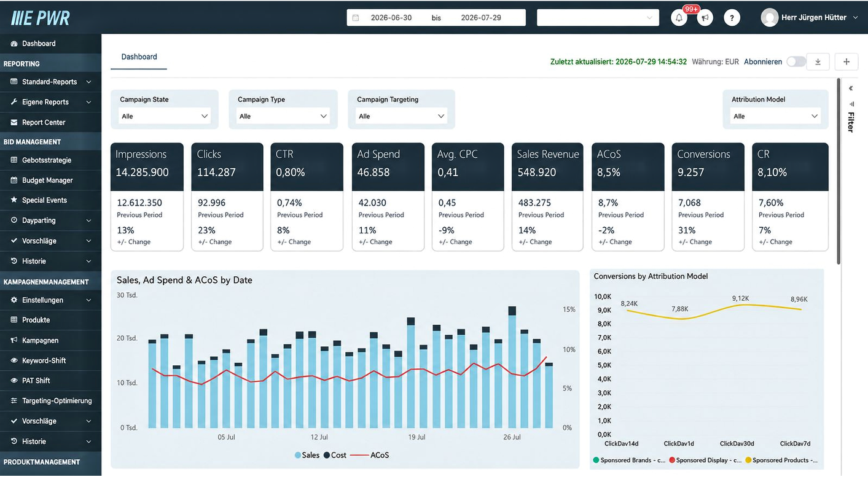Toggle Sales series in chart legend

(x=307, y=456)
